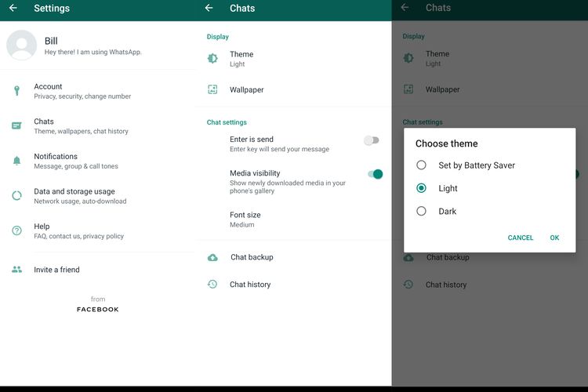
Task: Open Chat backup in the middle Chats panel
Action: [x=294, y=257]
